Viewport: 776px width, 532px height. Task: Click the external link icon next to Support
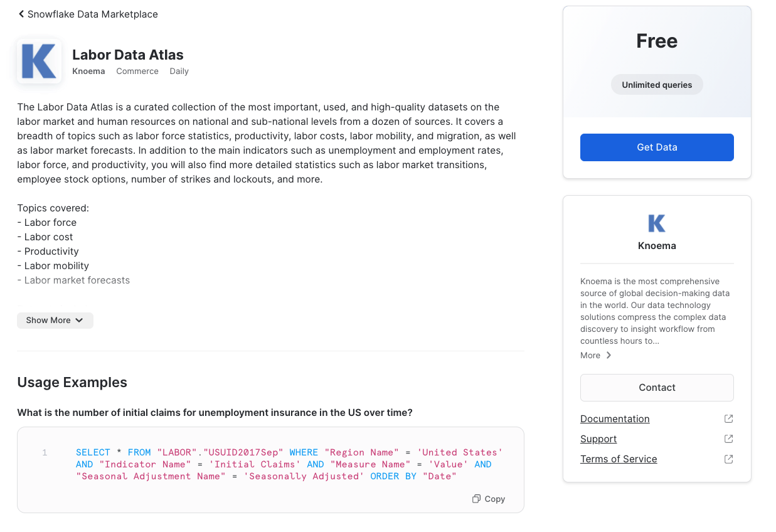[728, 439]
